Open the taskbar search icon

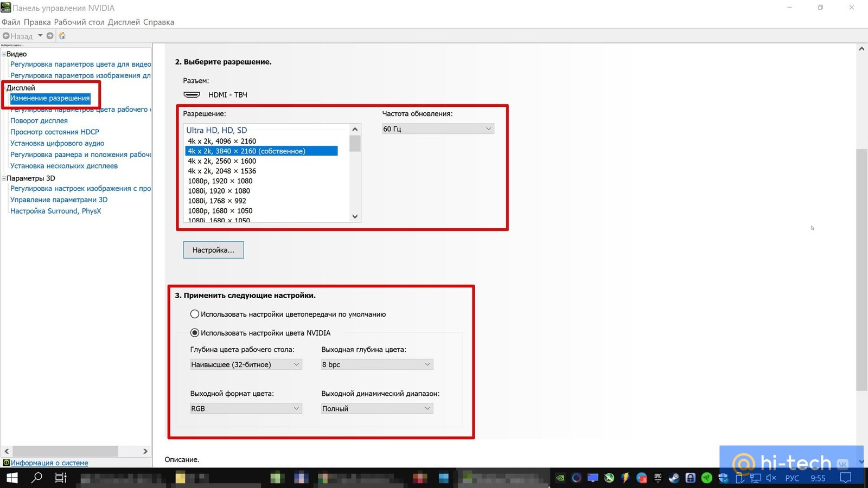coord(36,478)
